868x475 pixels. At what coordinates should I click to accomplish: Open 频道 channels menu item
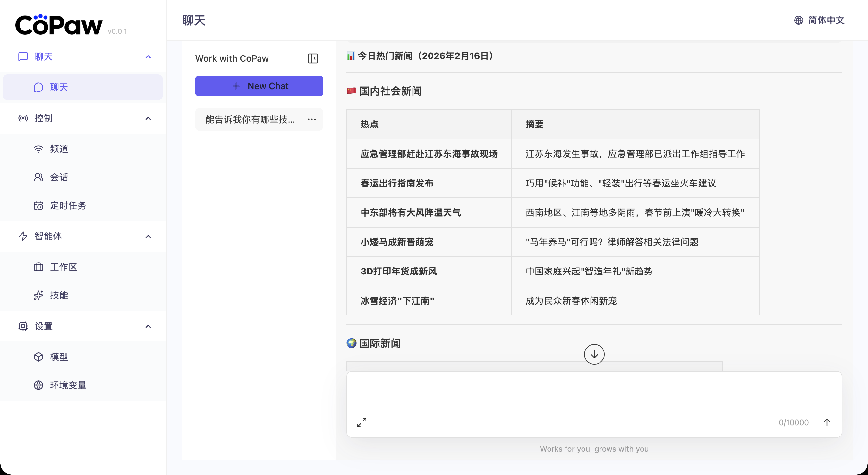[59, 149]
